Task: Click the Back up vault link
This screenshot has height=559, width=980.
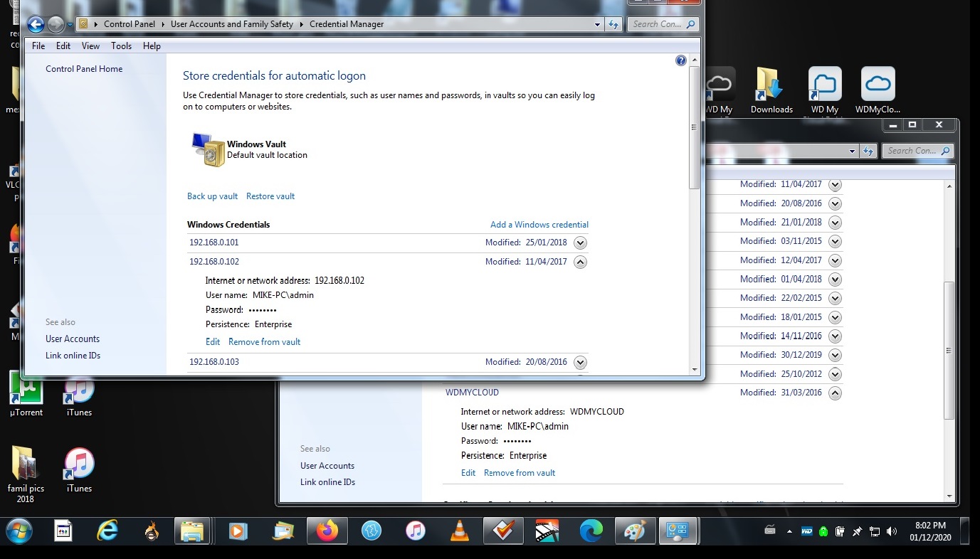Action: click(x=212, y=196)
